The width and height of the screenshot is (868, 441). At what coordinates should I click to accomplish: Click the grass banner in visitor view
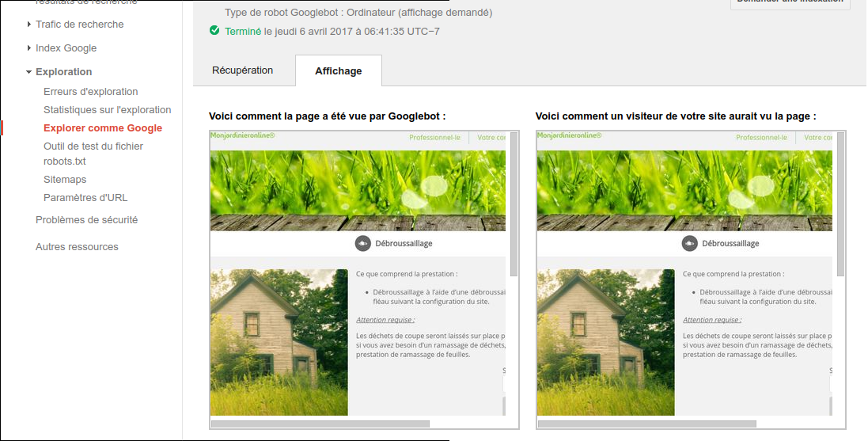coord(684,191)
